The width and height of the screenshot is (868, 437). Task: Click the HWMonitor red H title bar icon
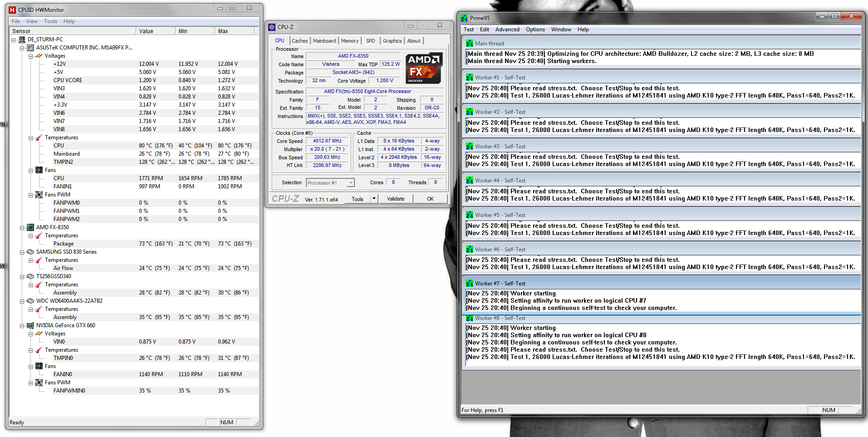pos(12,10)
